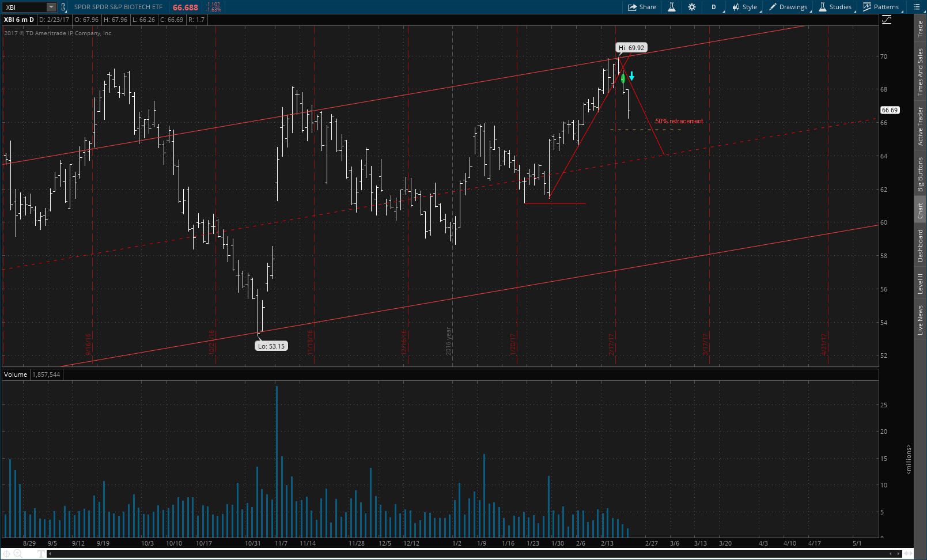
Task: Open the Drawings tool menu
Action: tap(788, 7)
